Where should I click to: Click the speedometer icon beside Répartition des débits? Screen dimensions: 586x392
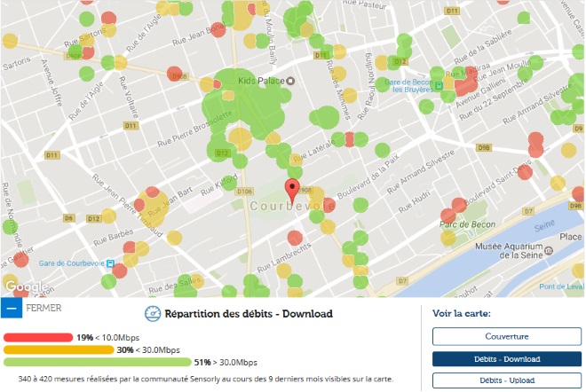coord(152,313)
